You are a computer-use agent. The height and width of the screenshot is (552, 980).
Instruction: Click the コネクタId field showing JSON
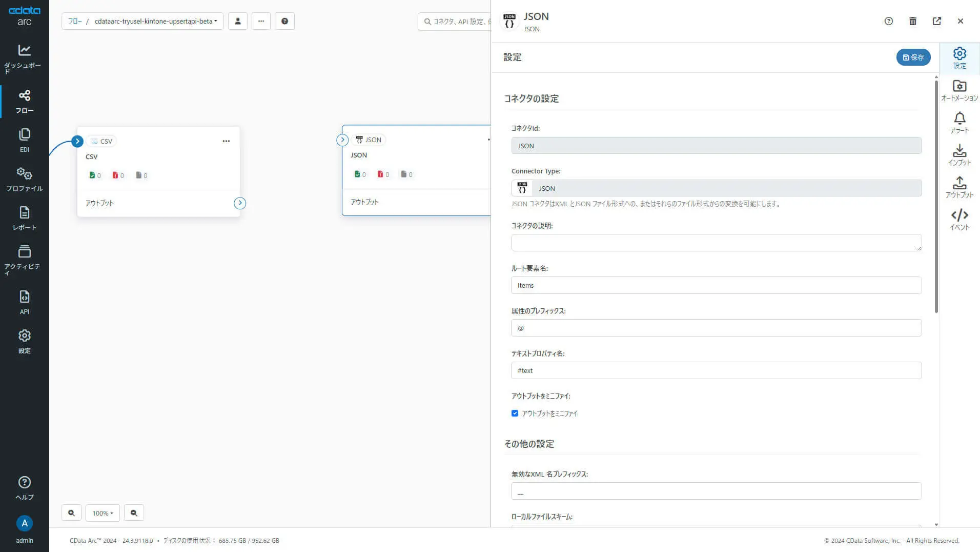(716, 146)
